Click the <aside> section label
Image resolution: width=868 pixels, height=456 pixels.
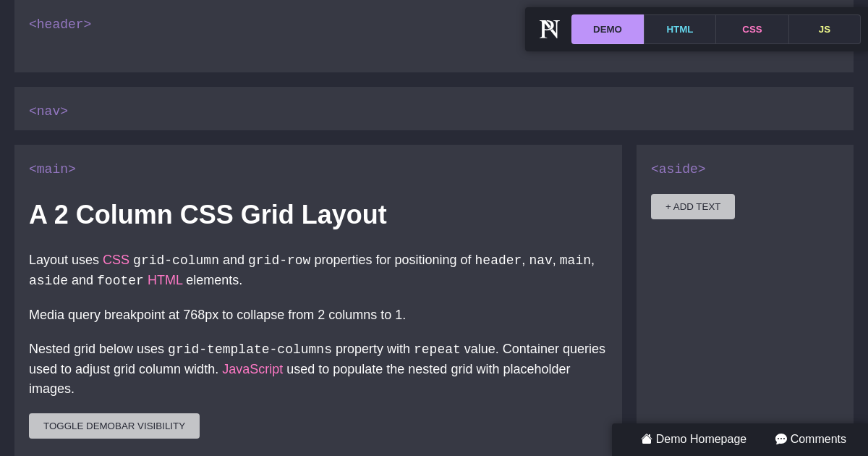(678, 169)
